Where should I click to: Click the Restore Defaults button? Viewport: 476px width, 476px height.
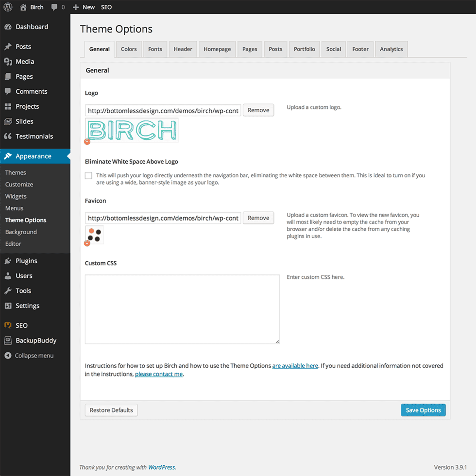point(111,410)
